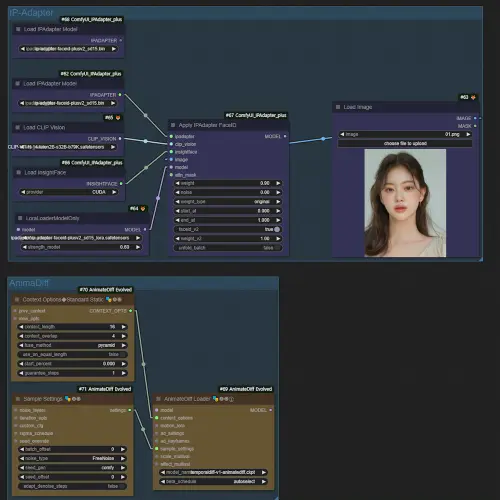Click the fox badge icon next to #64
Image resolution: width=500 pixels, height=500 pixels.
143,209
